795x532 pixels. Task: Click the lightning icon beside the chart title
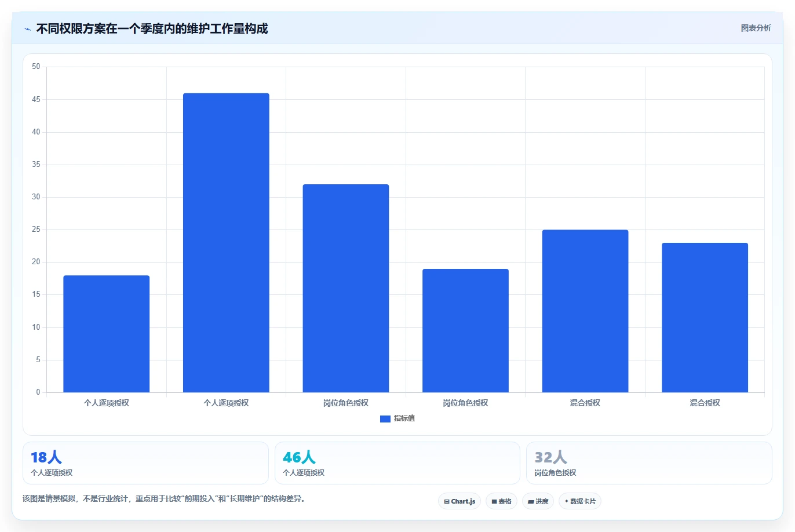click(x=27, y=29)
